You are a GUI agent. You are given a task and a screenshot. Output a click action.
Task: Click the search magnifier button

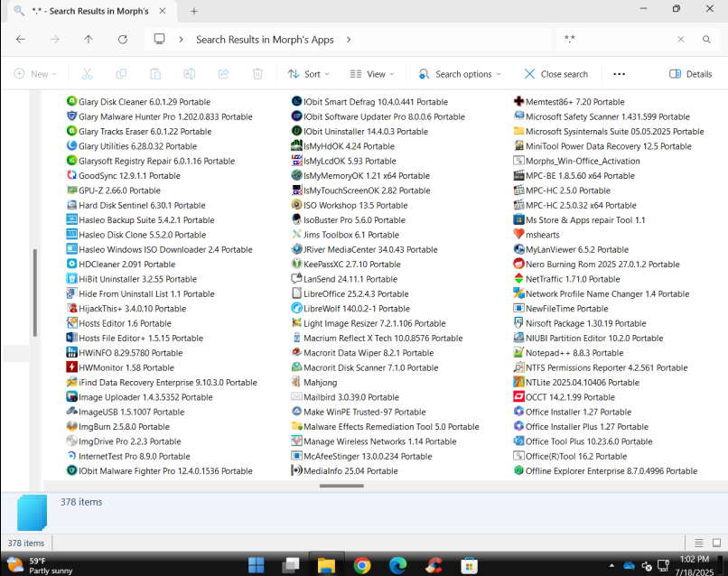coord(706,40)
